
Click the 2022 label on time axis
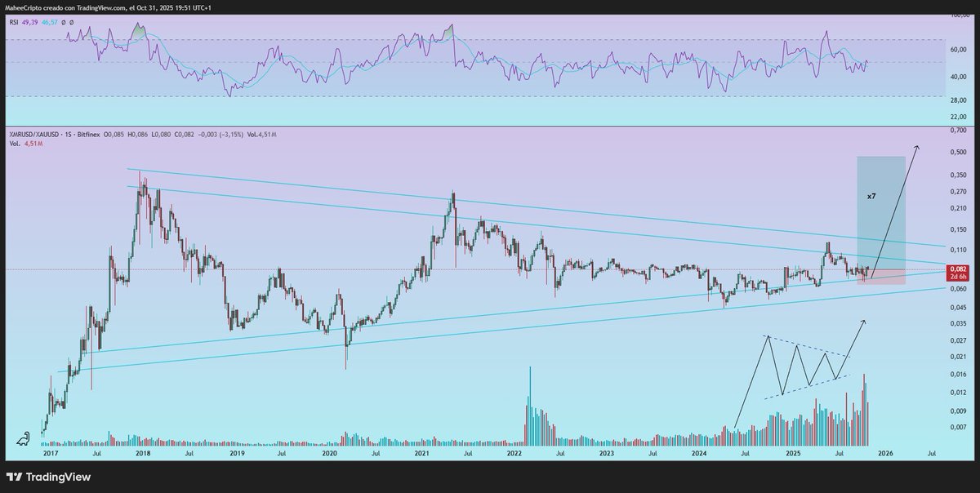coord(516,451)
